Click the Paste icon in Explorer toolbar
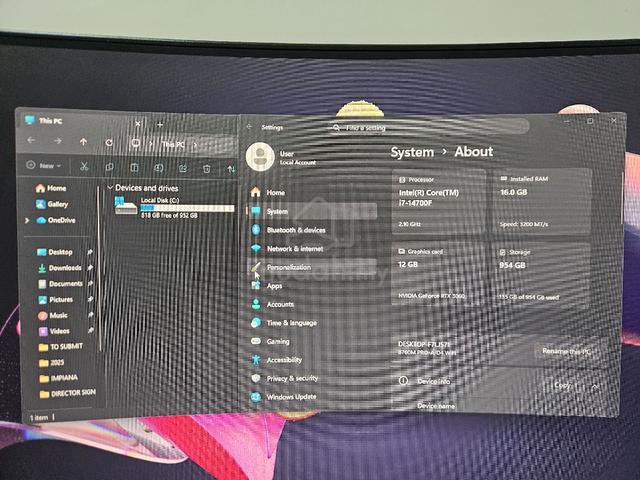Screen dimensions: 640x480 [x=134, y=167]
